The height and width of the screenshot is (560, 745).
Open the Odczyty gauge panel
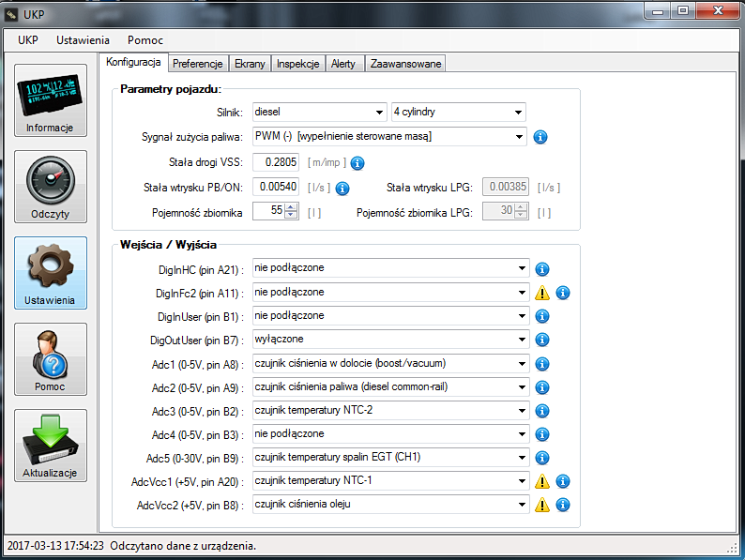(x=51, y=186)
